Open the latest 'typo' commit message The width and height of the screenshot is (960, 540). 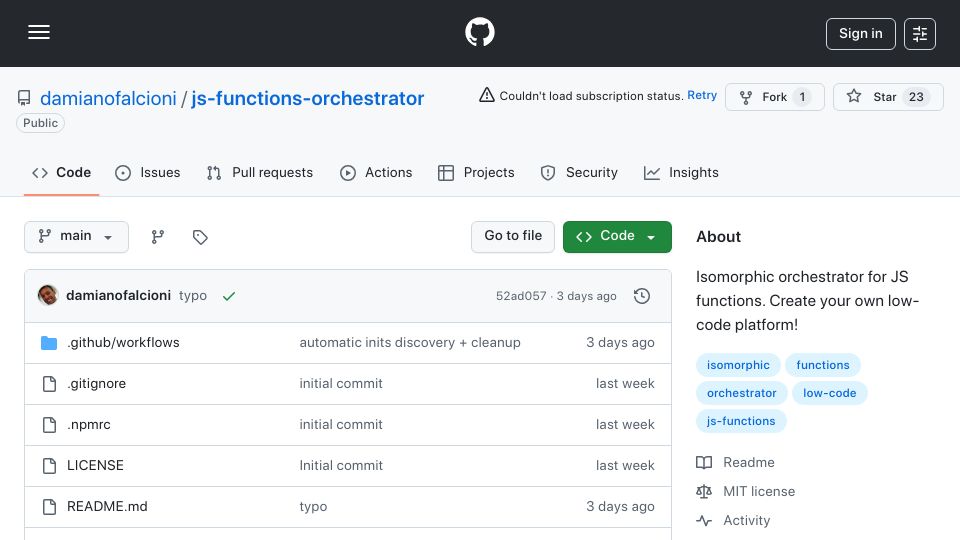point(193,296)
